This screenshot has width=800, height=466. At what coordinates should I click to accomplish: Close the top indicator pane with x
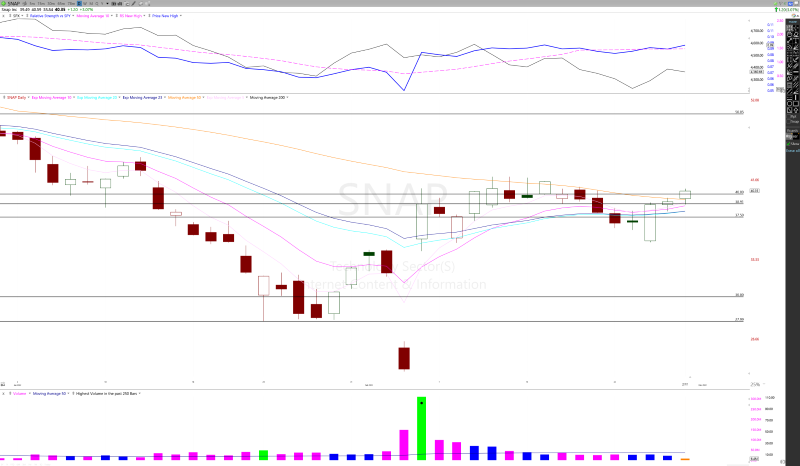coord(4,16)
